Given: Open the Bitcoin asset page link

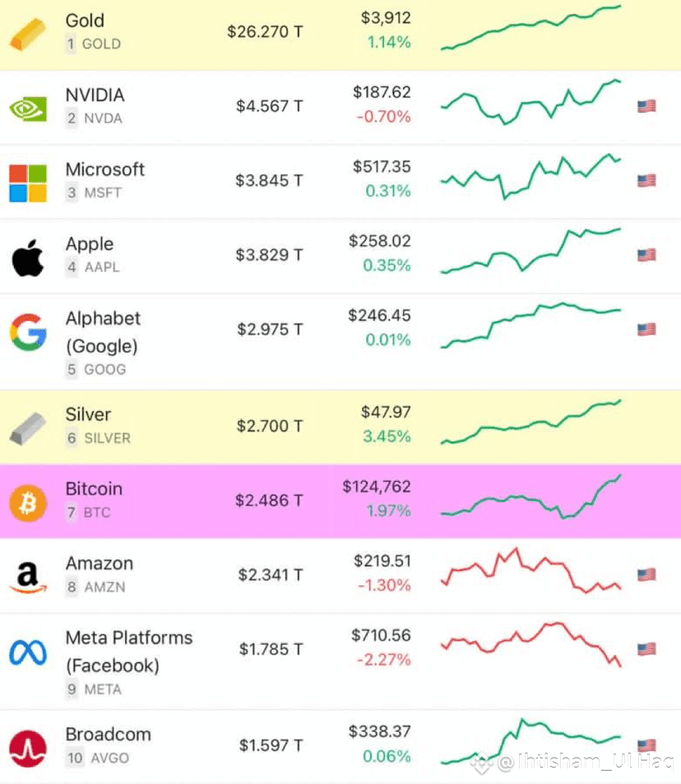Looking at the screenshot, I should (94, 489).
